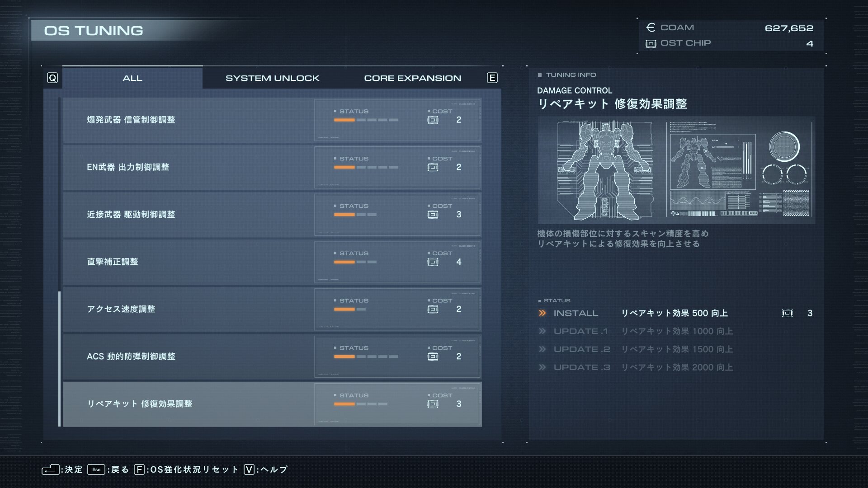Switch to the SYSTEM UNLOCK tab

tap(273, 78)
